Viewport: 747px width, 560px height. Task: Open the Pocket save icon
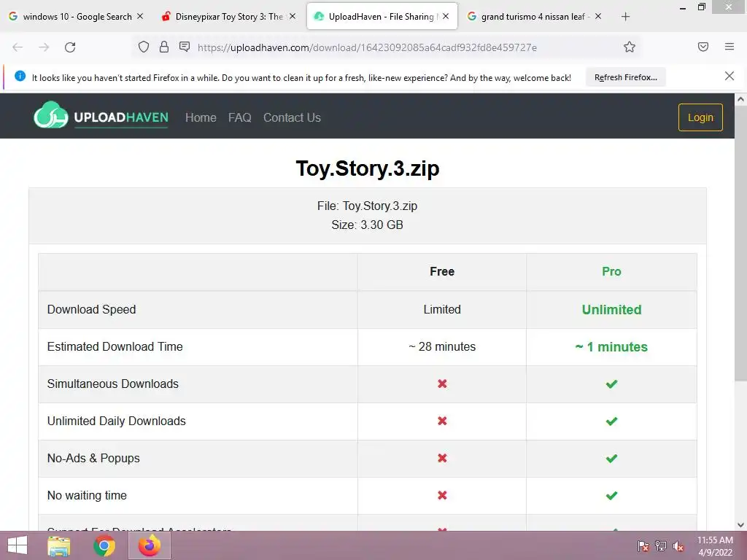(x=703, y=47)
